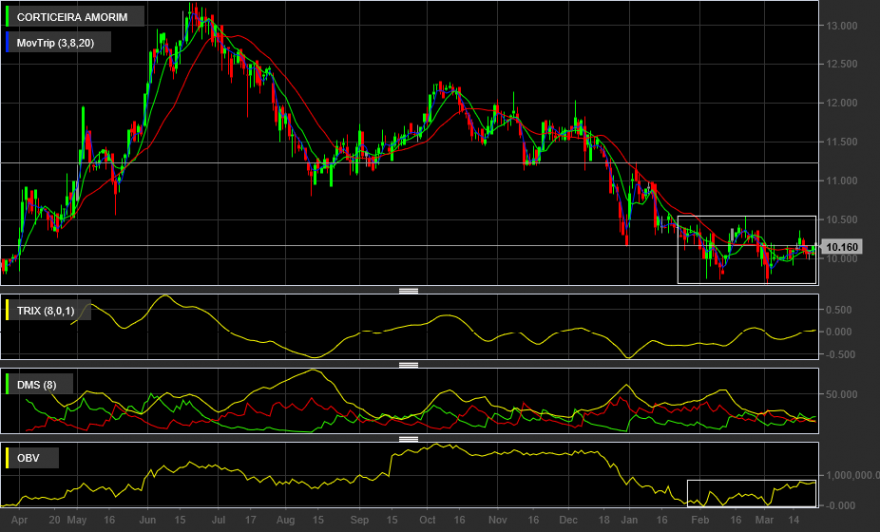
Task: Click the OBV indicator label
Action: click(28, 458)
